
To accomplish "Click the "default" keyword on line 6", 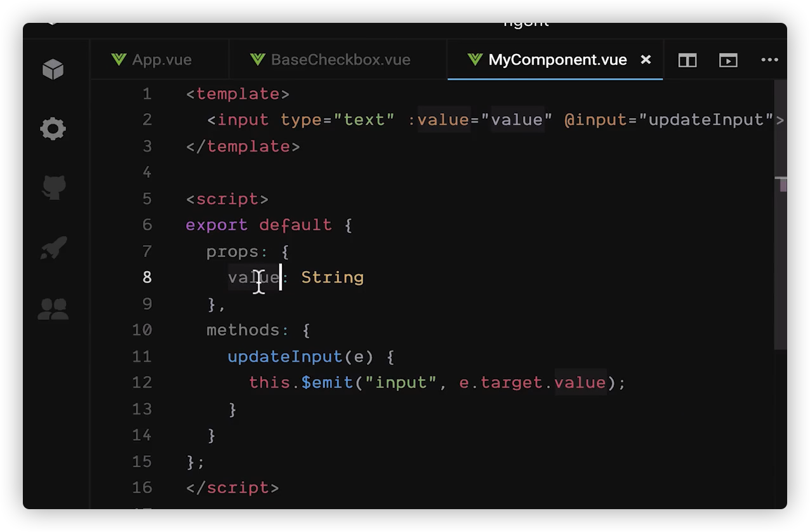I will [x=295, y=225].
